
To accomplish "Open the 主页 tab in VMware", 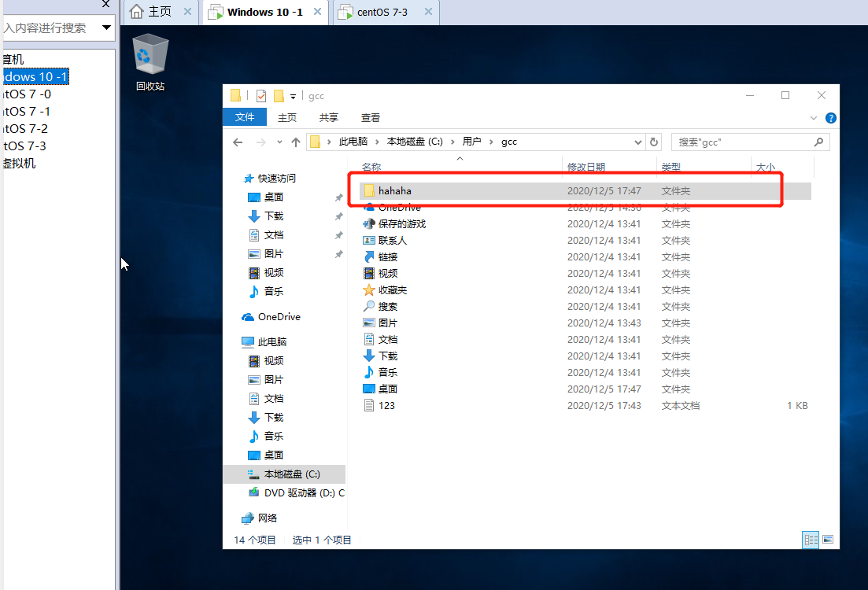I will (160, 12).
